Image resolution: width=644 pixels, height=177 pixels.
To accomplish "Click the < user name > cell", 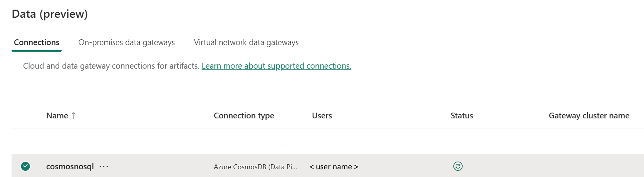I will point(334,167).
